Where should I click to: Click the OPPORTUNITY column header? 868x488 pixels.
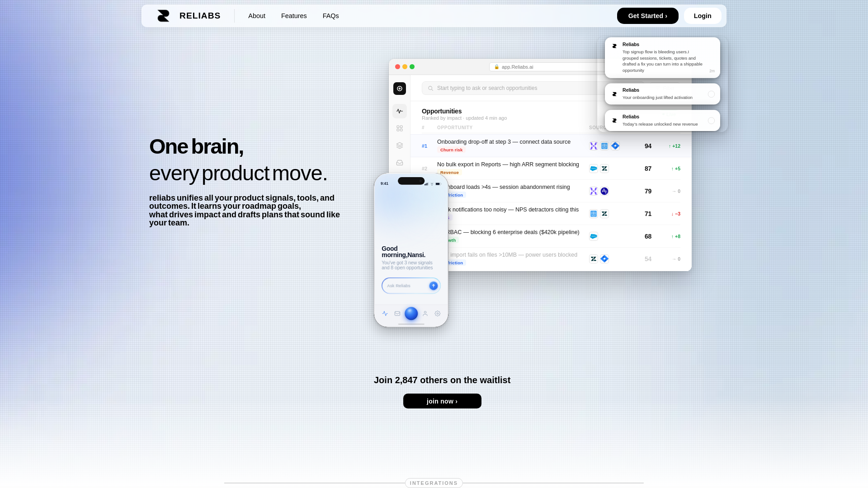[455, 128]
